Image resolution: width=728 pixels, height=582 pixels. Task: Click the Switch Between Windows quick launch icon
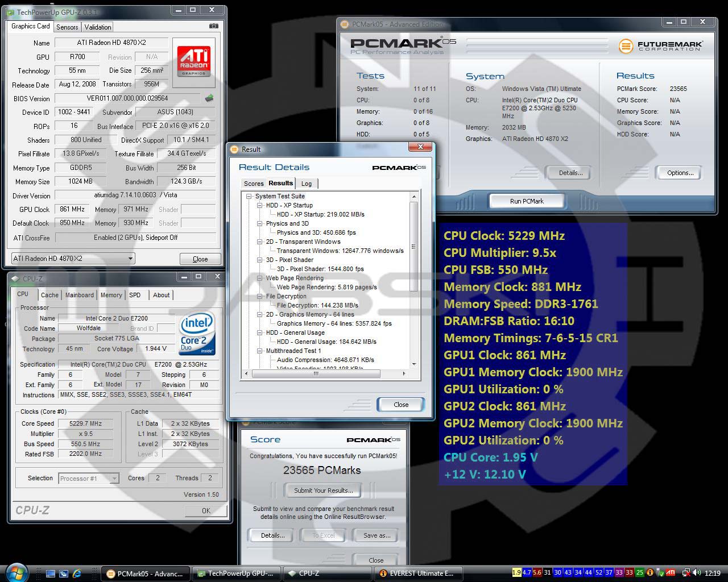coord(64,573)
